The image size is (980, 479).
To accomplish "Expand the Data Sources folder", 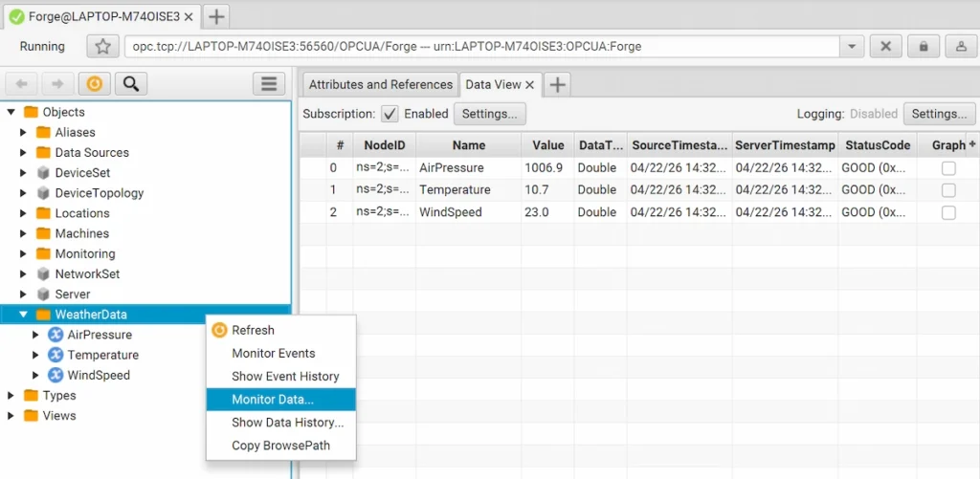I will [x=23, y=152].
